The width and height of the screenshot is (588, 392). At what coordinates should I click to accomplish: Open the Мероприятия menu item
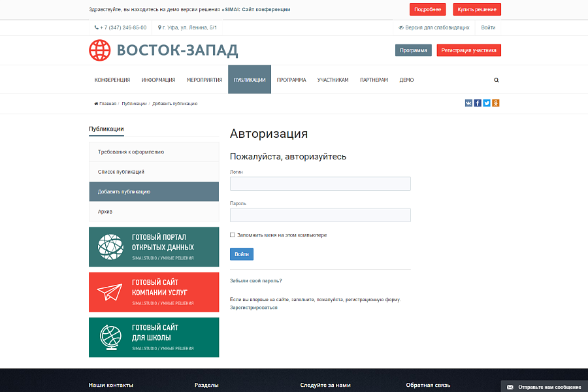point(203,79)
